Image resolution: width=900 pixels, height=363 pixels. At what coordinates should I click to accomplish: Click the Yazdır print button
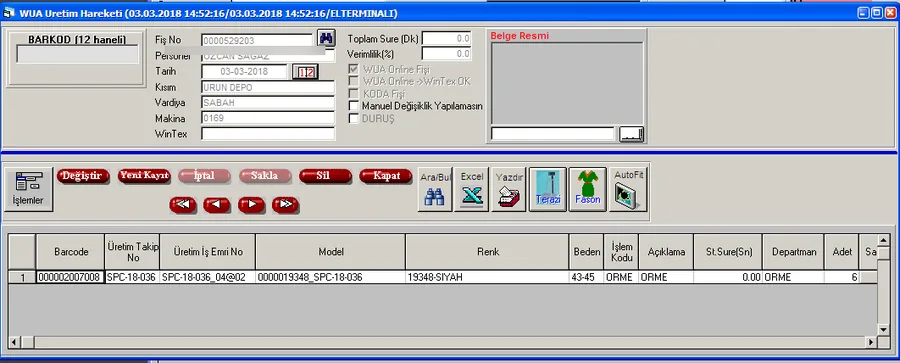pos(509,190)
